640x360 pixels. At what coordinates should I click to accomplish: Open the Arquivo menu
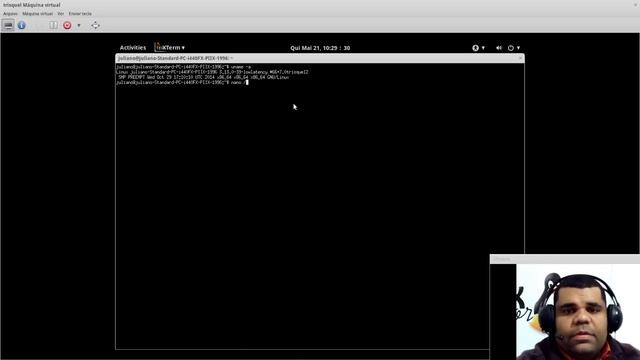(10, 13)
